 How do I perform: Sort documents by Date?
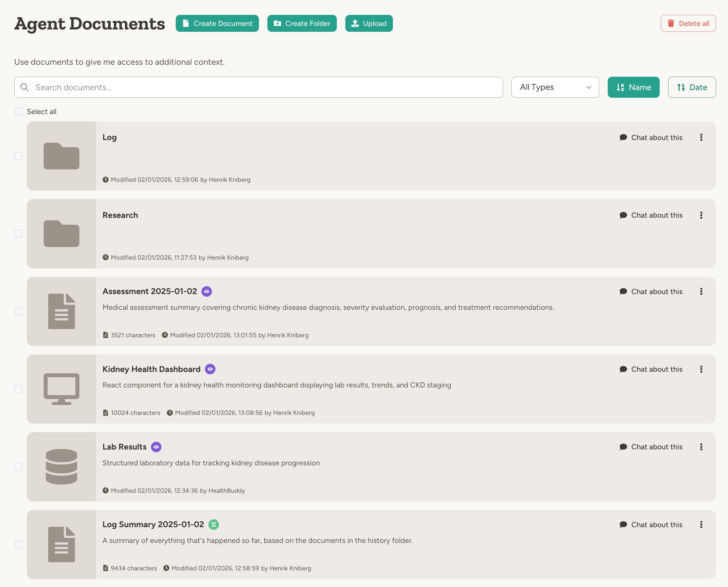692,87
